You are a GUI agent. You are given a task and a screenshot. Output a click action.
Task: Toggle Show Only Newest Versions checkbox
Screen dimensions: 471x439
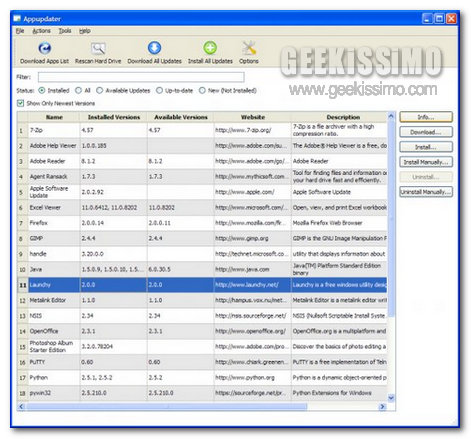pos(21,103)
